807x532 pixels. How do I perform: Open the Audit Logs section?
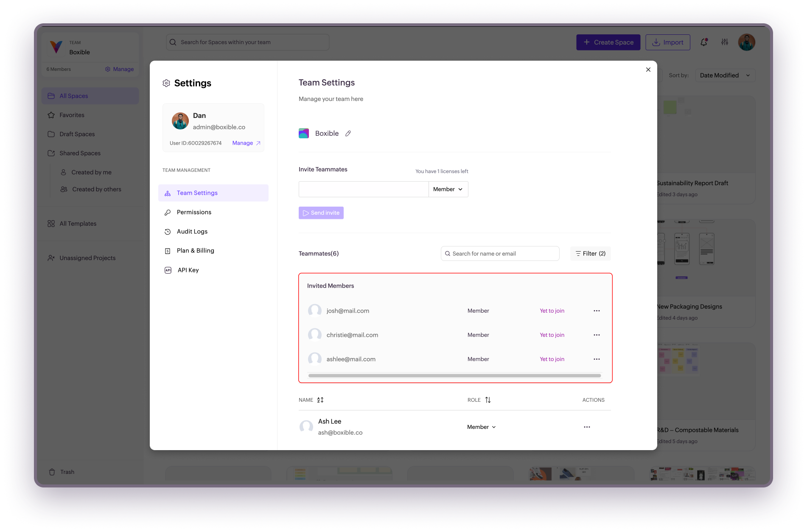click(x=192, y=232)
